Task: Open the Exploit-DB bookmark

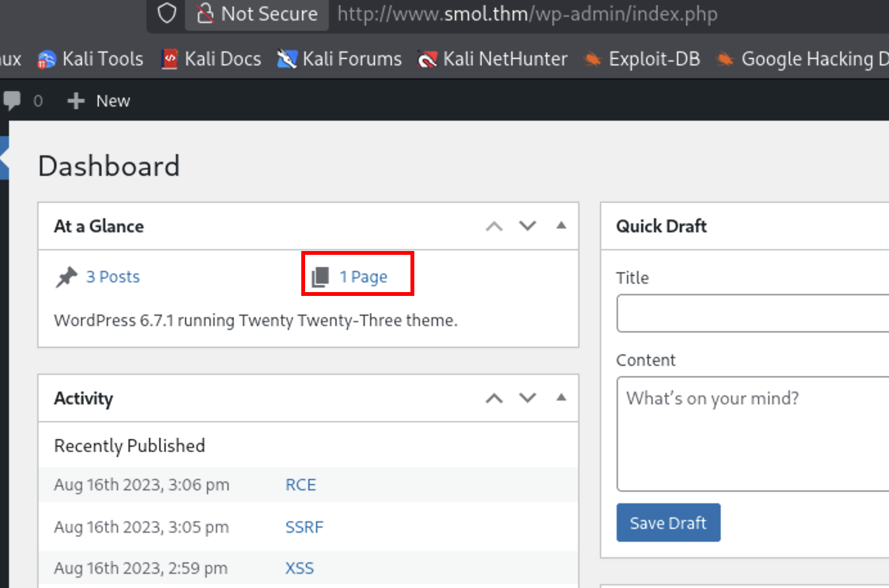Action: tap(642, 59)
